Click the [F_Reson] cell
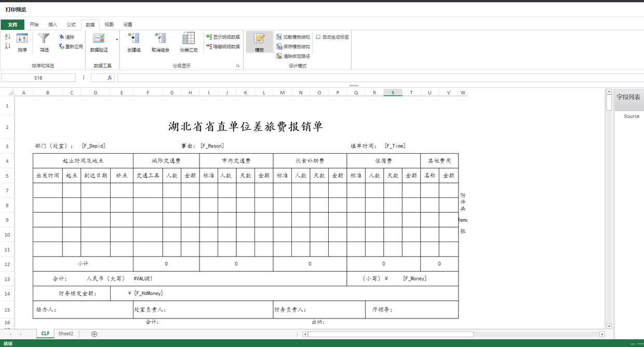 click(212, 146)
